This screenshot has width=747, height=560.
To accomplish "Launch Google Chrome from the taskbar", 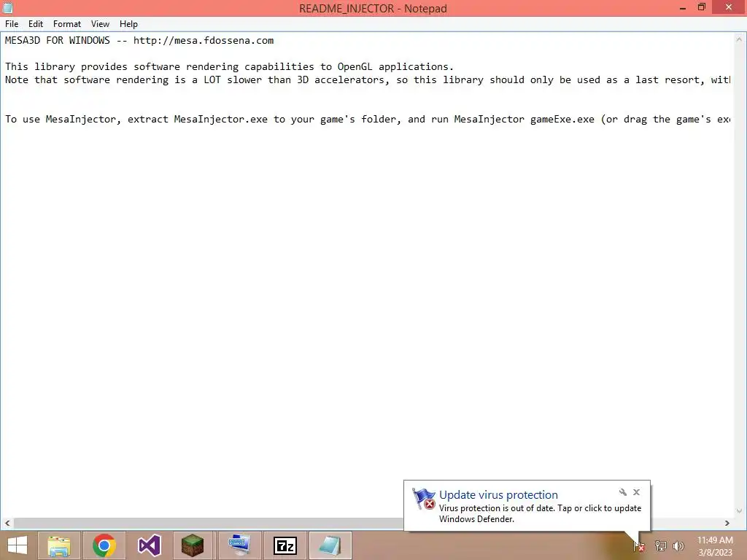I will point(104,545).
